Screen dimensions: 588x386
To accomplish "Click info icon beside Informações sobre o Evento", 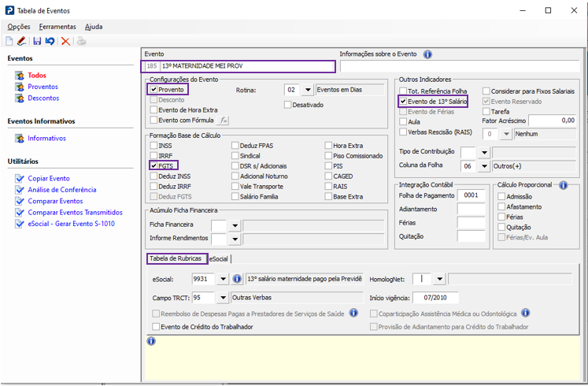I will tap(428, 54).
